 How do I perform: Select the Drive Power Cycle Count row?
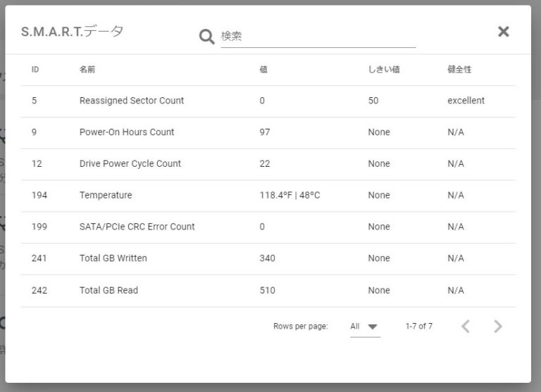130,164
